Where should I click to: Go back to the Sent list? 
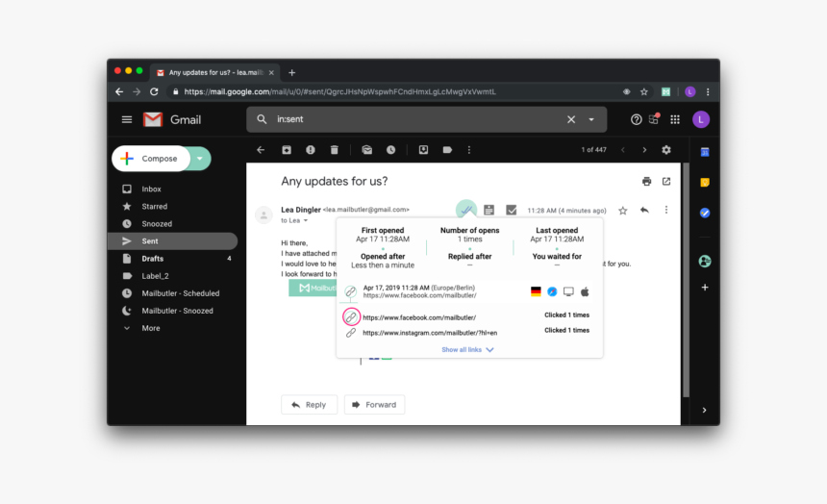[261, 150]
